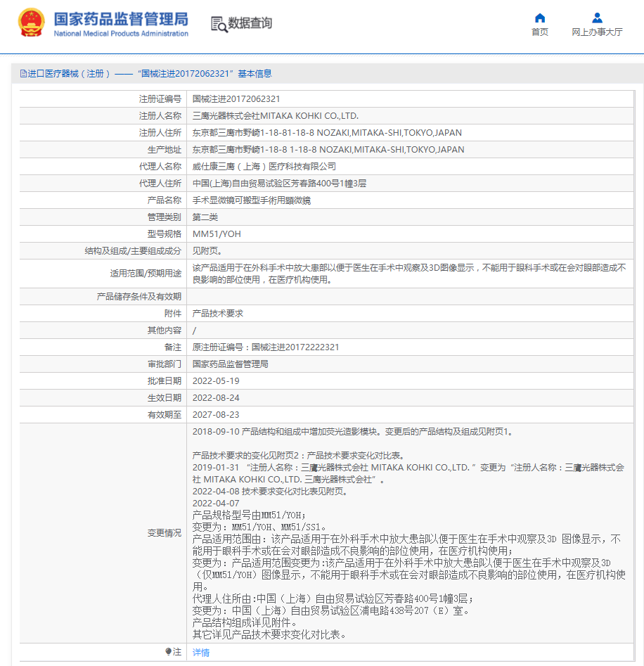Select registration number value 国械注进20172062321

coord(236,99)
